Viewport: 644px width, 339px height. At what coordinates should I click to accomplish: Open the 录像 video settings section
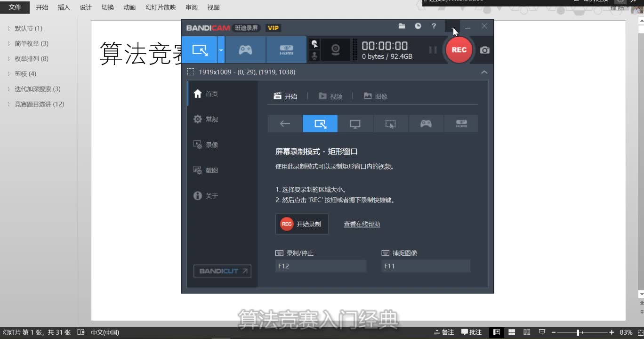click(x=222, y=145)
